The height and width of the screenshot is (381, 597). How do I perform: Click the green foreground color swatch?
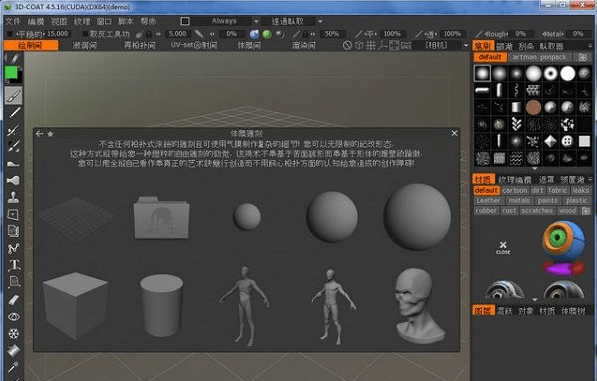(11, 72)
